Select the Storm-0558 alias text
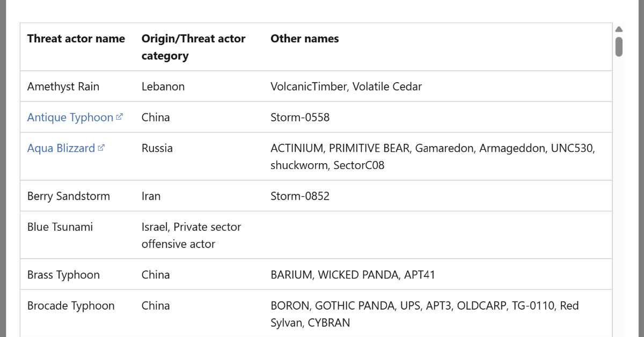The width and height of the screenshot is (644, 337). pos(300,118)
